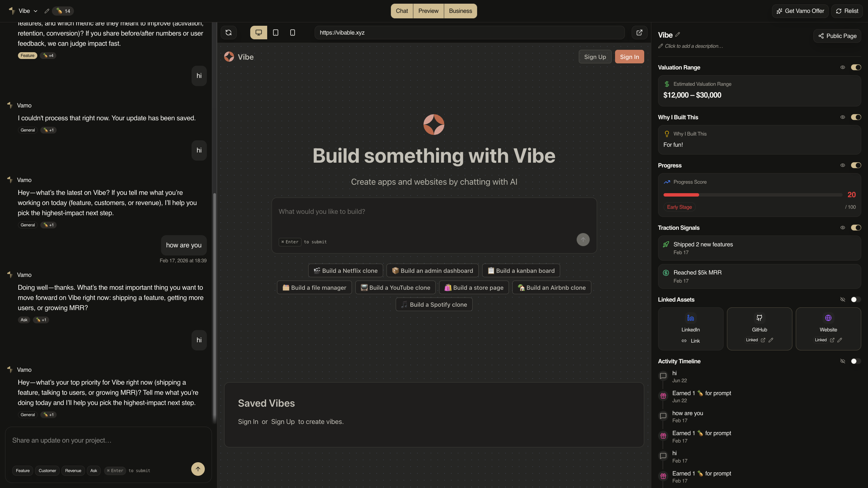The height and width of the screenshot is (488, 868).
Task: Select the Build a Netflix clone suggestion
Action: click(346, 270)
